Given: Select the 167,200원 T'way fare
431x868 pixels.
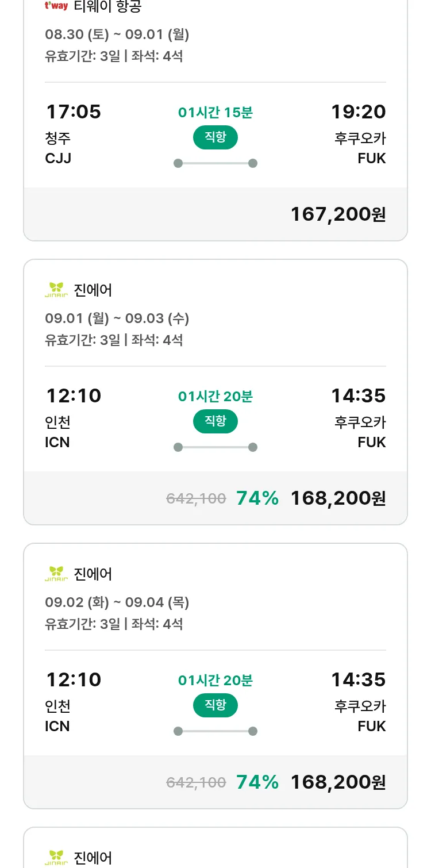Looking at the screenshot, I should click(338, 214).
